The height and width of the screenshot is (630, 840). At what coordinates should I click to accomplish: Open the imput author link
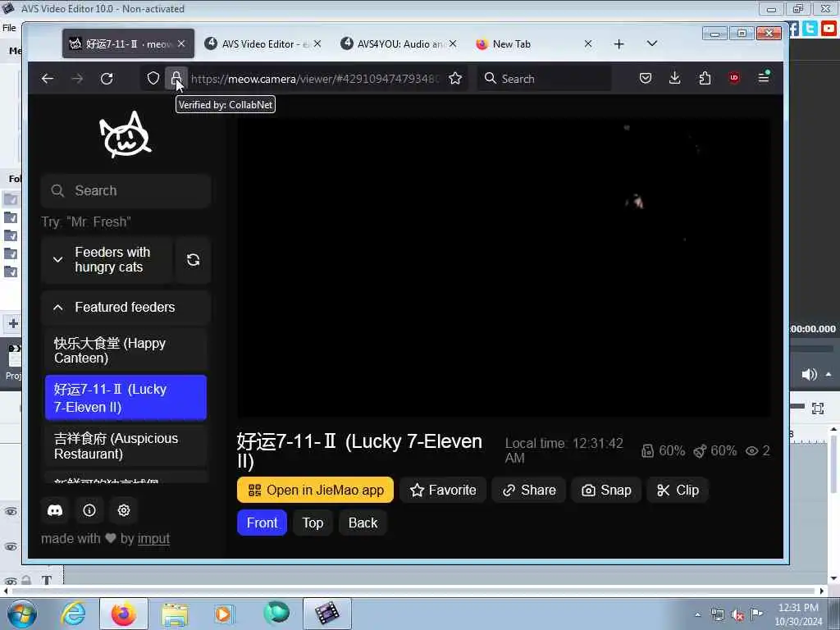point(153,538)
